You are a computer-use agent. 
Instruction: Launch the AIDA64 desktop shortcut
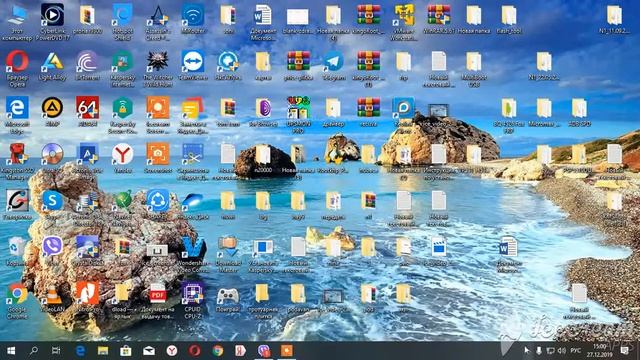(87, 112)
